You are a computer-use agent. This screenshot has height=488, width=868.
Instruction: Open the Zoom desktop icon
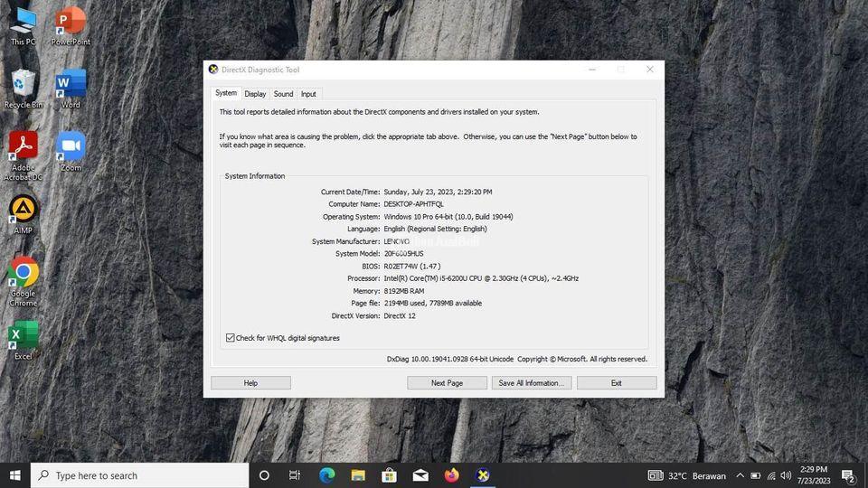pyautogui.click(x=71, y=147)
